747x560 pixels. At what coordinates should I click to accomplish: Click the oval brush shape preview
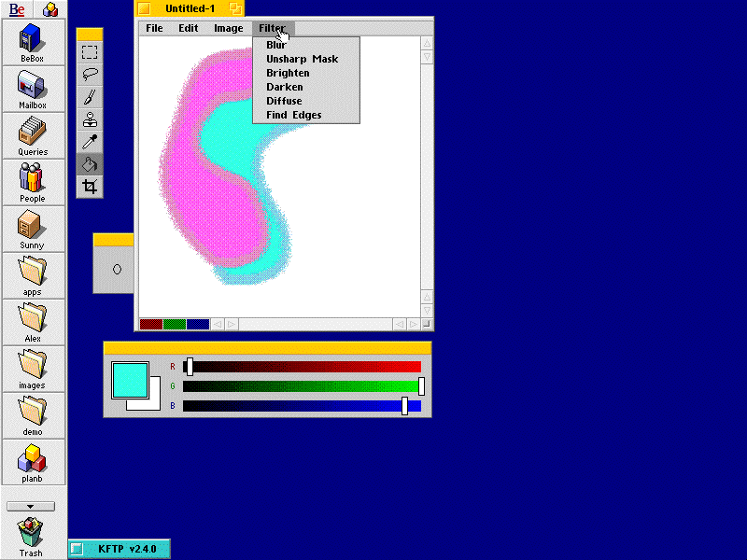coord(117,270)
